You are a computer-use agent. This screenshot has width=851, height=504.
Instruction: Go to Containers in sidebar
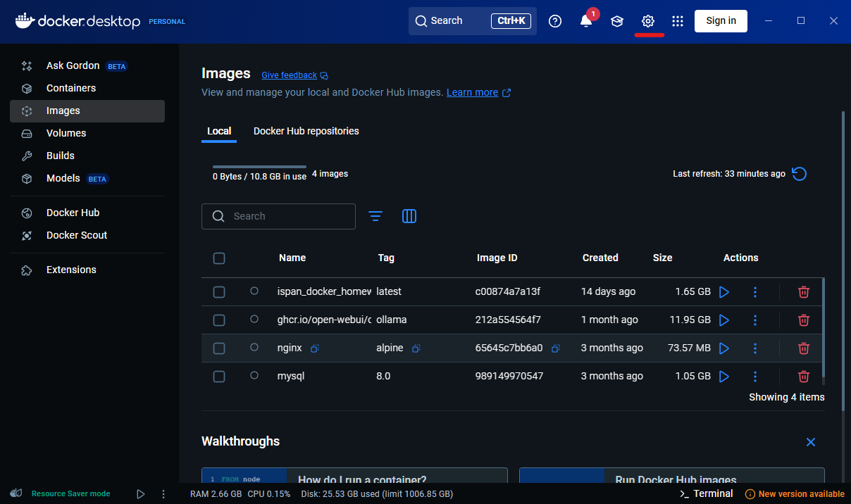tap(87, 88)
